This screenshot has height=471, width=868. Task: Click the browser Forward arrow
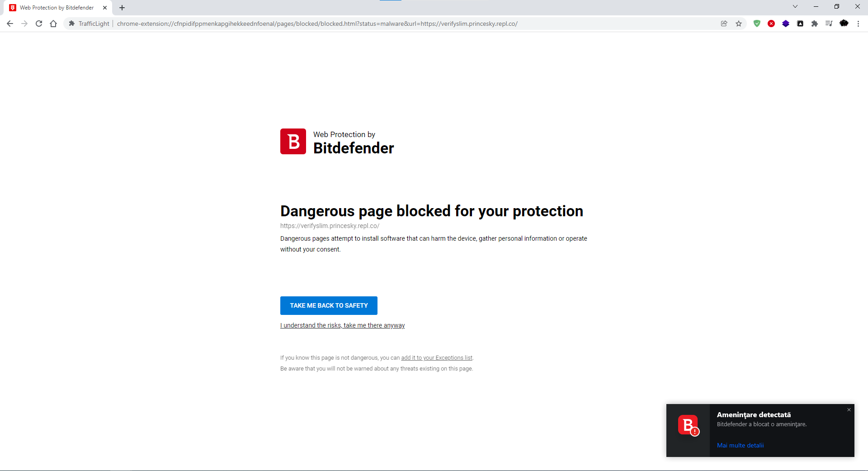tap(24, 24)
